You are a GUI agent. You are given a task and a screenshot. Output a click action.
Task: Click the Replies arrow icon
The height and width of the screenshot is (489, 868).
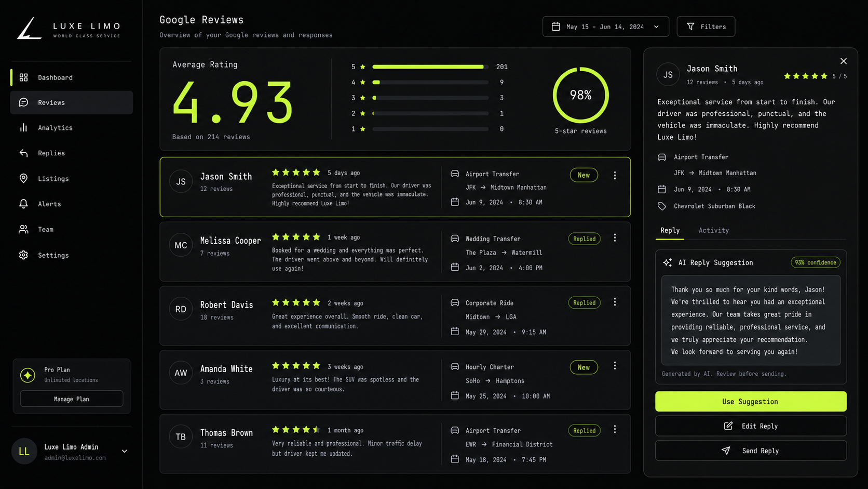23,153
